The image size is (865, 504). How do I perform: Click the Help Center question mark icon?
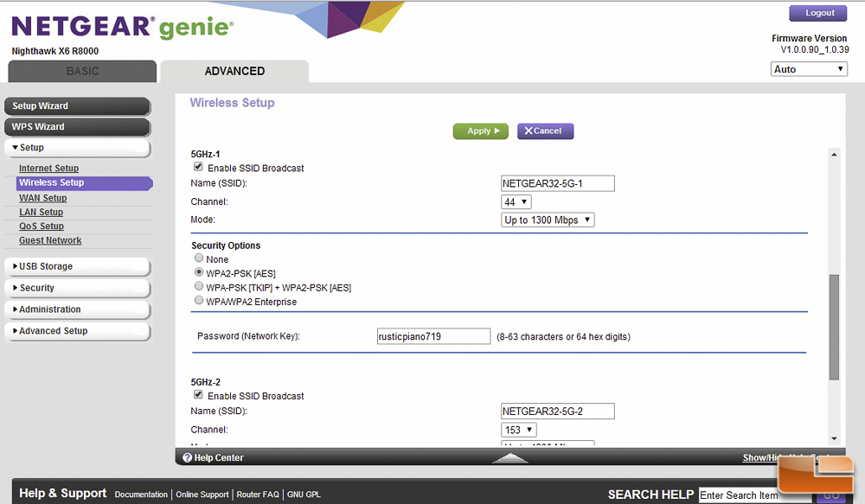pos(187,457)
